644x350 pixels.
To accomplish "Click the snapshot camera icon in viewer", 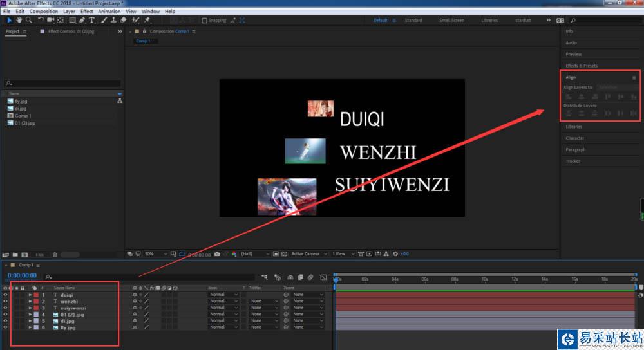I will pos(217,254).
